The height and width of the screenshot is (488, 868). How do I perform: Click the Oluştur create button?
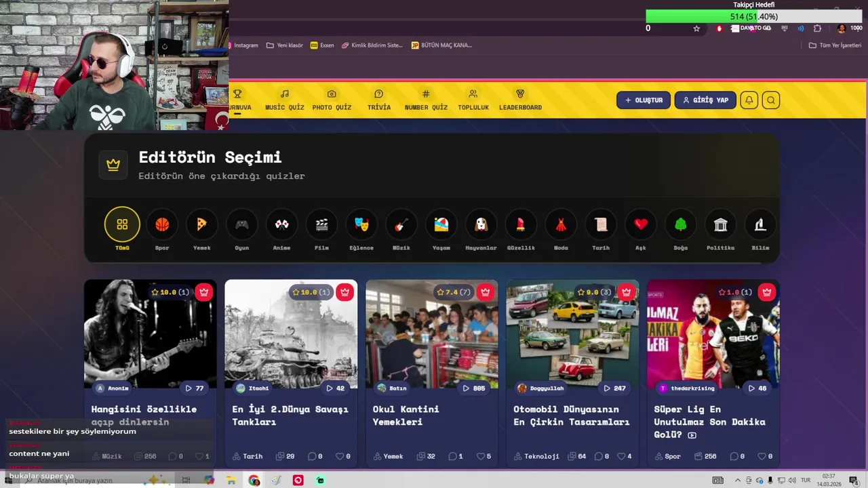pos(644,100)
